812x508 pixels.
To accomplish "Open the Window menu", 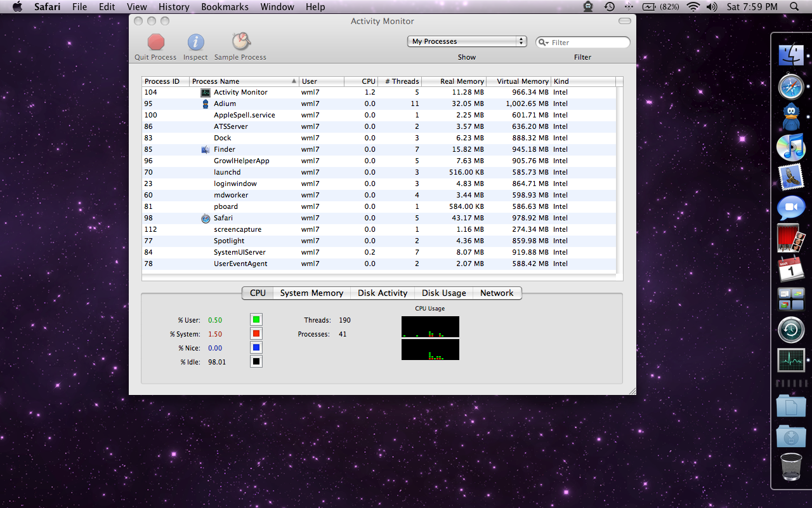I will click(x=277, y=7).
